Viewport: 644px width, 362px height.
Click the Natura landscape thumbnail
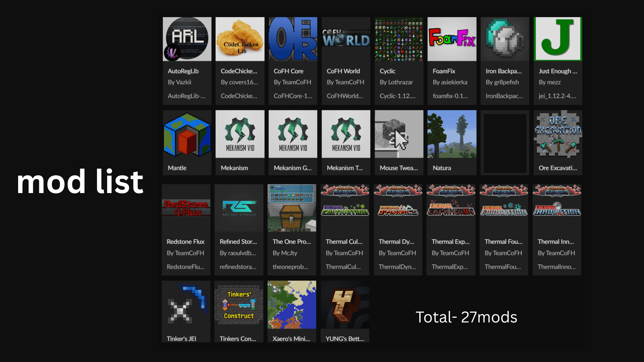451,134
